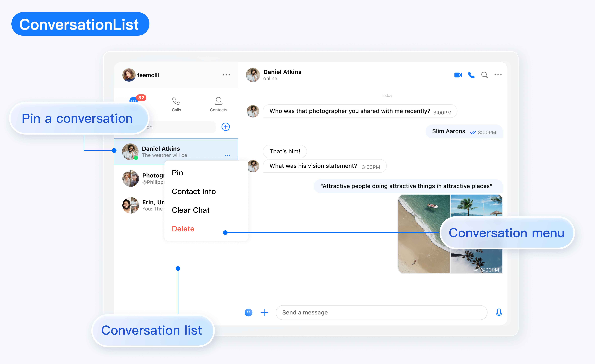Open chat header more options menu
595x364 pixels.
pyautogui.click(x=498, y=75)
